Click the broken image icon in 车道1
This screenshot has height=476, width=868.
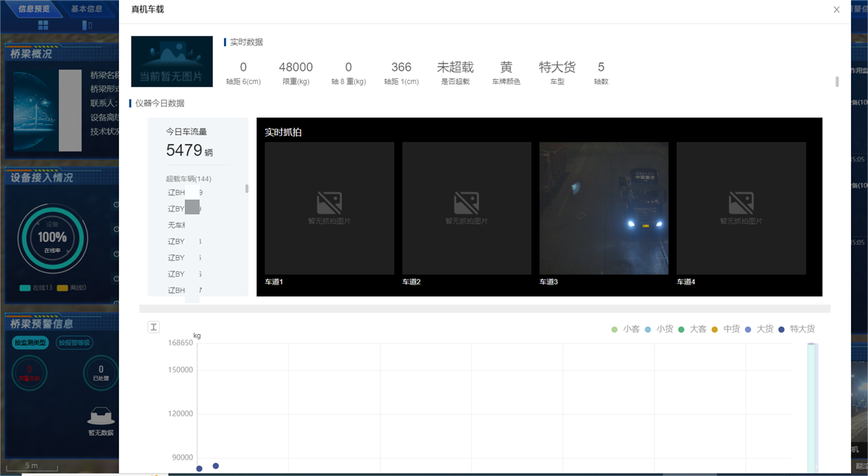pyautogui.click(x=329, y=203)
